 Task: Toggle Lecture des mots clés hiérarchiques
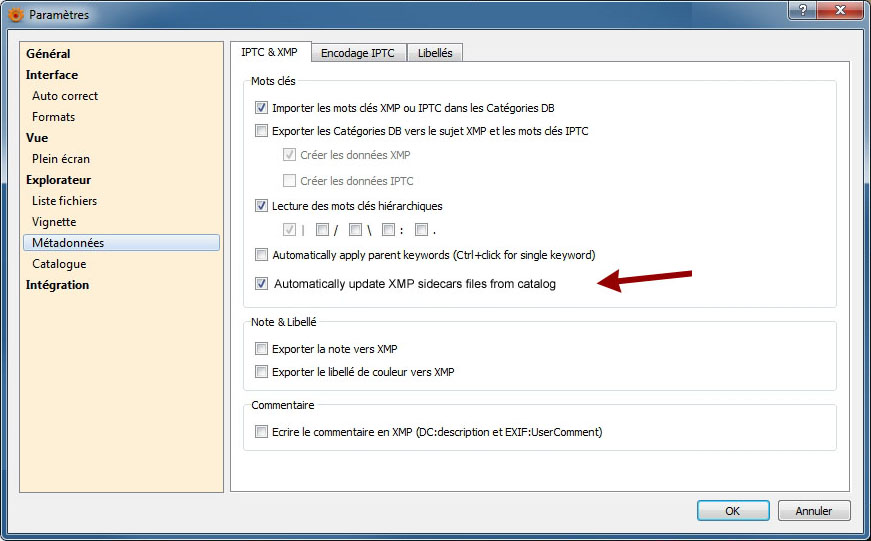tap(261, 206)
